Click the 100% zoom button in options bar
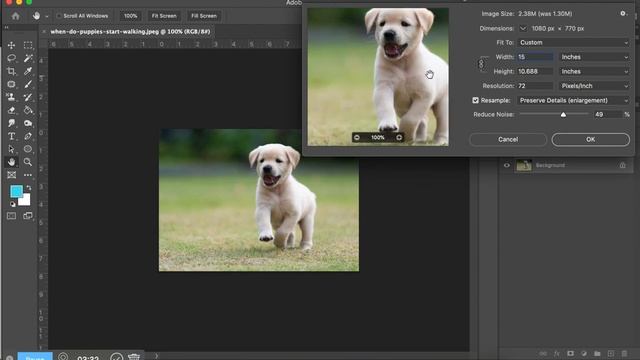This screenshot has height=360, width=640. coord(131,16)
